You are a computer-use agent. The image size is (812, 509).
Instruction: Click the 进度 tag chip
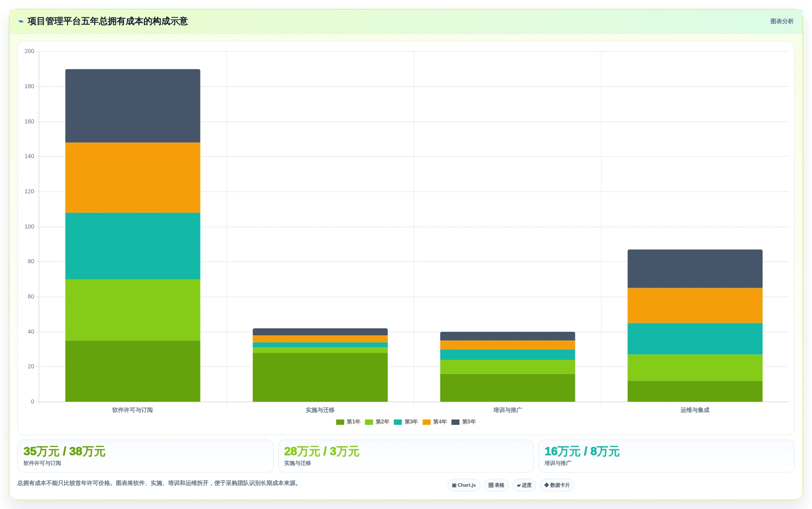point(524,485)
